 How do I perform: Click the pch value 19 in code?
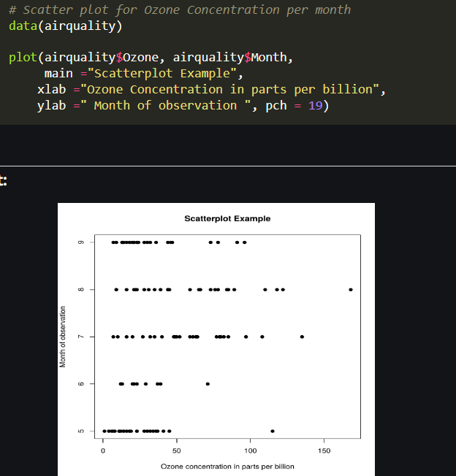pyautogui.click(x=316, y=106)
